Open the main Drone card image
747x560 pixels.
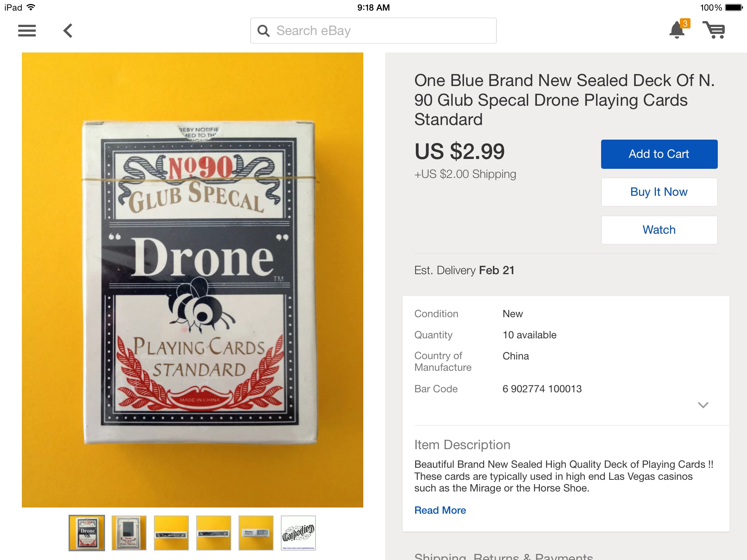click(x=193, y=280)
